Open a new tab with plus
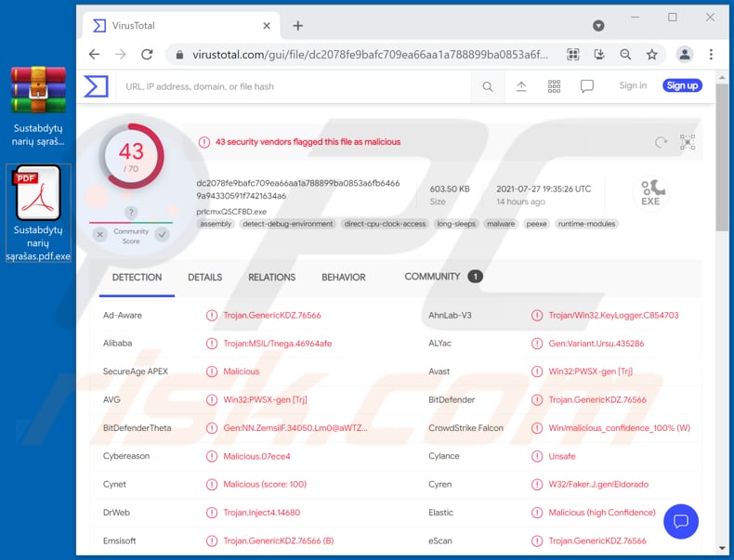Image resolution: width=734 pixels, height=560 pixels. coord(297,26)
